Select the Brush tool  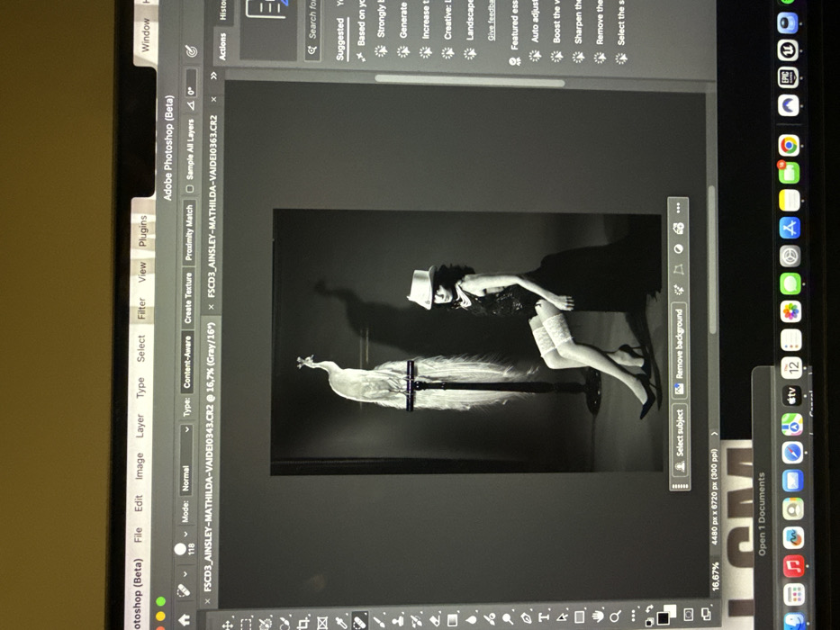[x=378, y=621]
